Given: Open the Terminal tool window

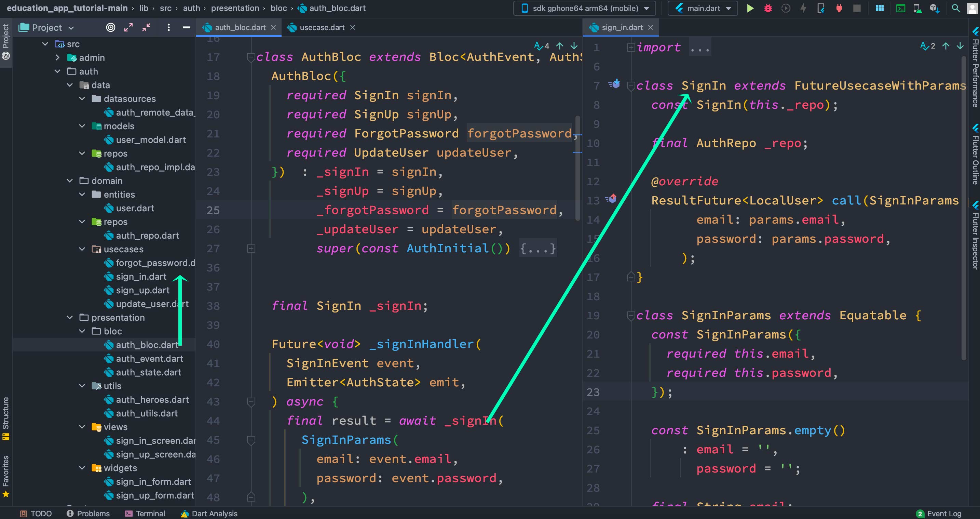Looking at the screenshot, I should coord(145,513).
